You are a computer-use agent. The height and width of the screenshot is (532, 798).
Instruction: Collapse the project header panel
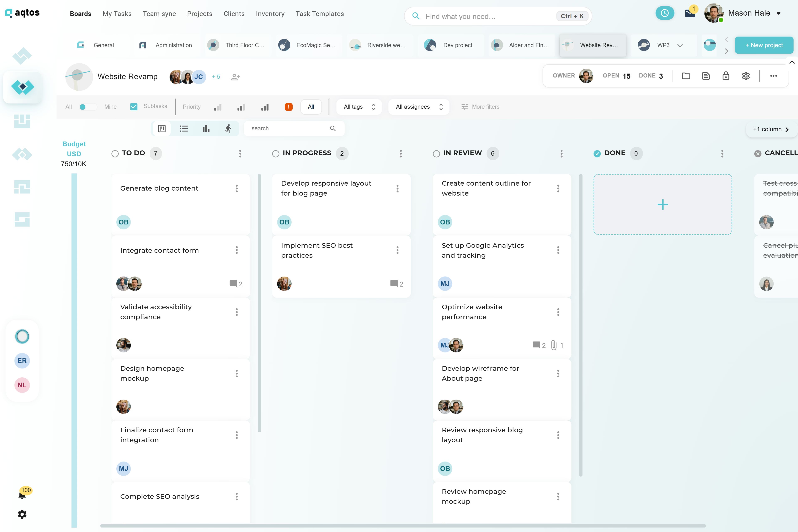pos(792,62)
